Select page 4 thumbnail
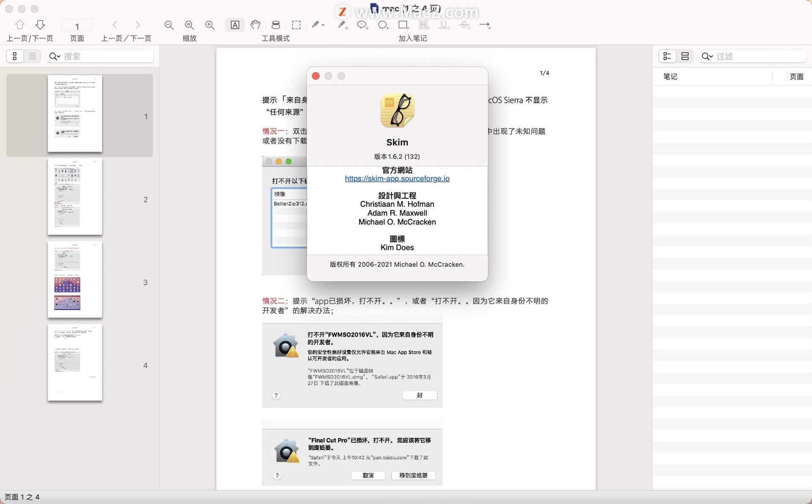Viewport: 812px width, 504px height. point(75,362)
